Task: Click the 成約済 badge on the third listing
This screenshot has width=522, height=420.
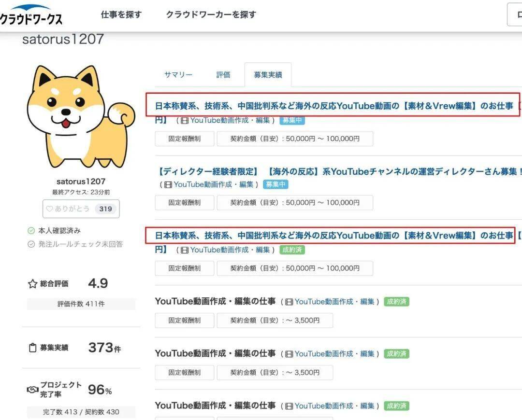Action: point(292,250)
